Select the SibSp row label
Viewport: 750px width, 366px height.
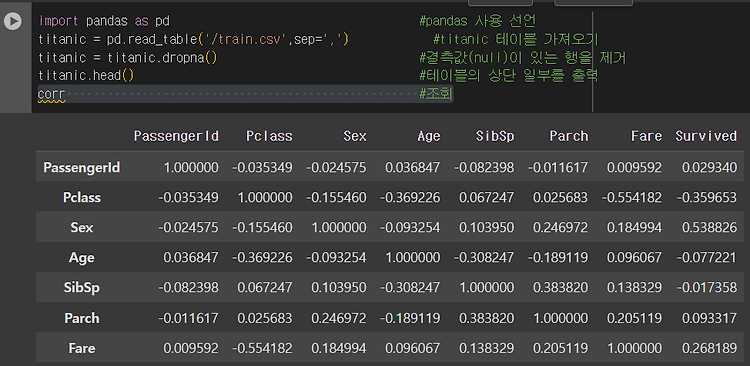pyautogui.click(x=82, y=288)
